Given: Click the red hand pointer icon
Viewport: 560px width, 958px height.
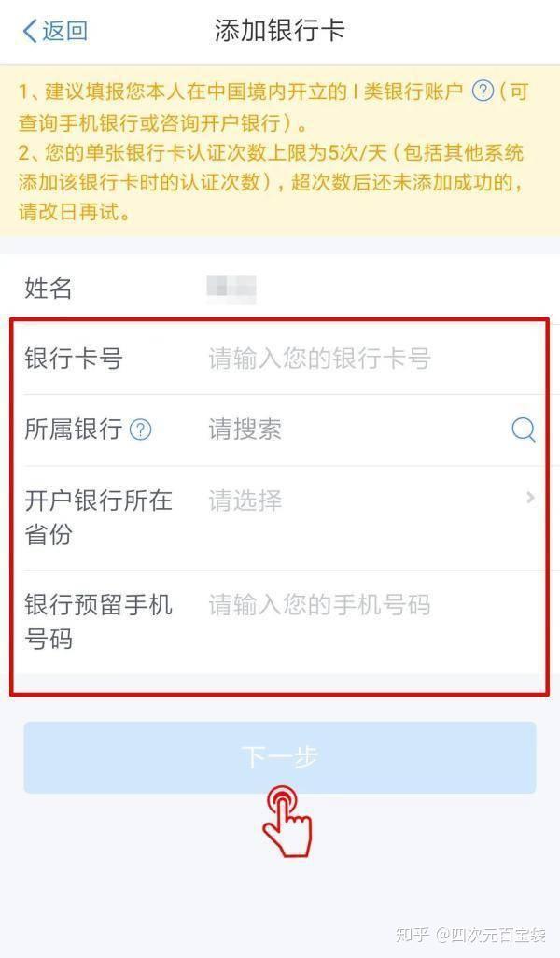Looking at the screenshot, I should click(x=287, y=822).
